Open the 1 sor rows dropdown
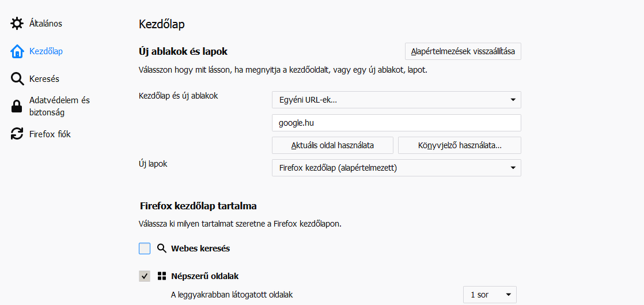644x305 pixels. pos(490,295)
